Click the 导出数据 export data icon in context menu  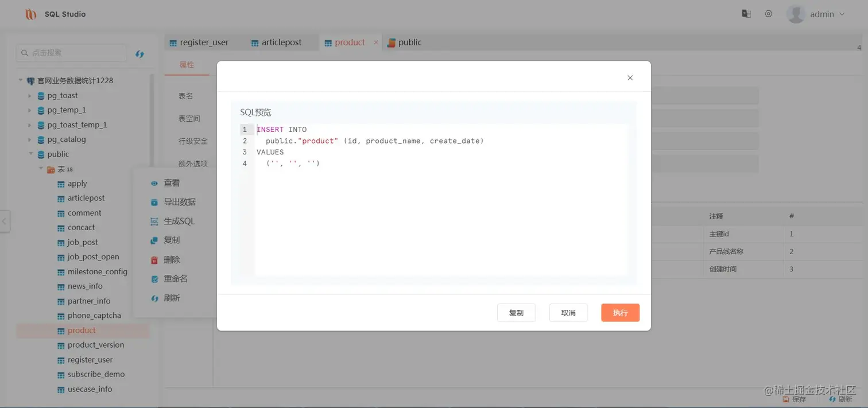(153, 201)
